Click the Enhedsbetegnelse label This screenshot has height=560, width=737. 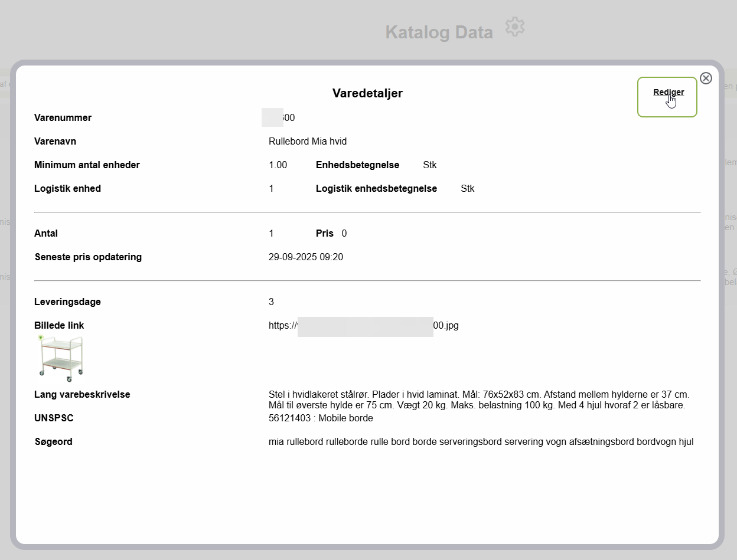click(x=357, y=165)
